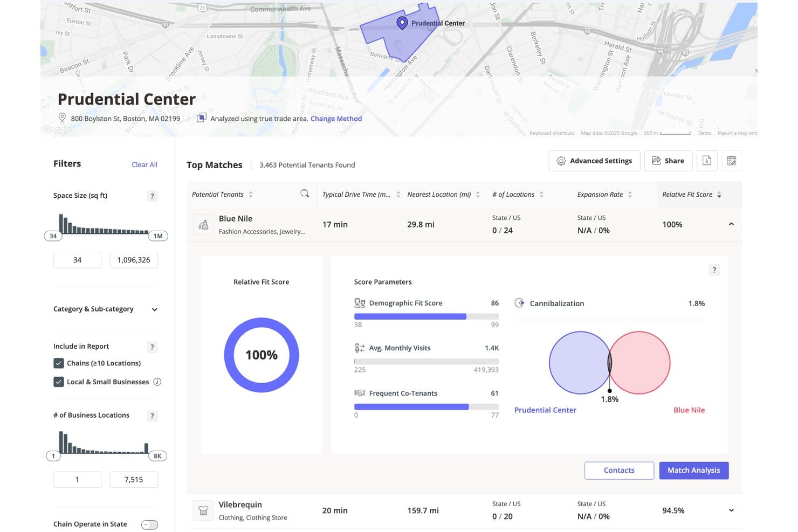Click the Demographic Fit Score icon

point(360,303)
